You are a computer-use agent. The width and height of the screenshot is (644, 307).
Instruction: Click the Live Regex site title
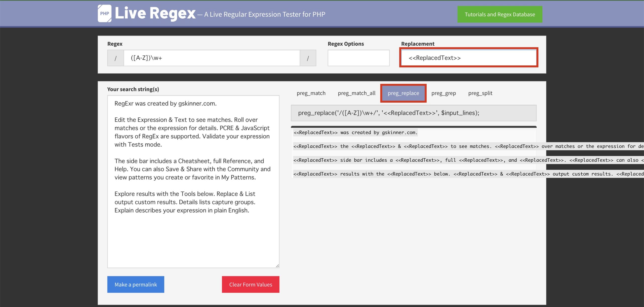click(155, 13)
